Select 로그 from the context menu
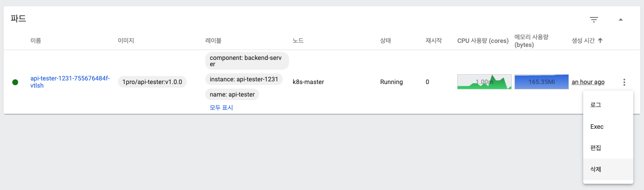This screenshot has width=644, height=190. (596, 105)
